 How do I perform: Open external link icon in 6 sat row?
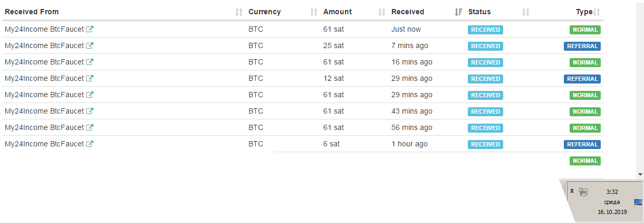(x=90, y=144)
